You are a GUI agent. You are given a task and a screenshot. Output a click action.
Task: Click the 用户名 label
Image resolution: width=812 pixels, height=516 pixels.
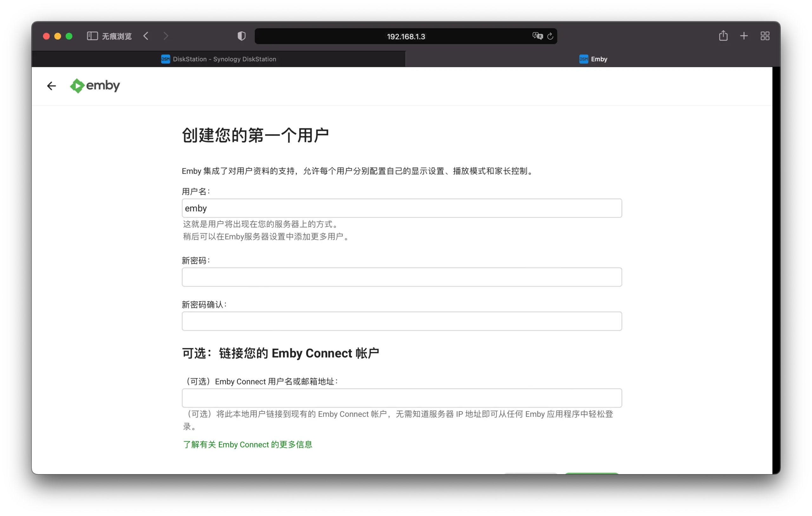pyautogui.click(x=196, y=191)
